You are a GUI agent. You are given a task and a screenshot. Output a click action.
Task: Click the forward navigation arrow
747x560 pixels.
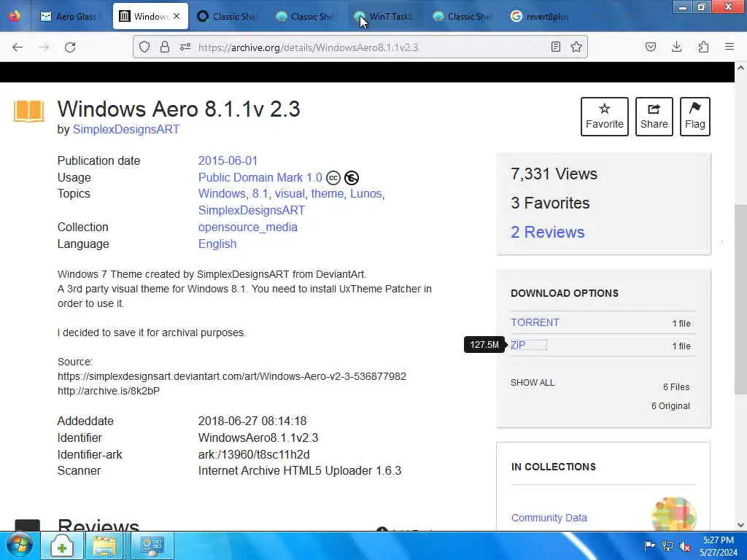44,47
